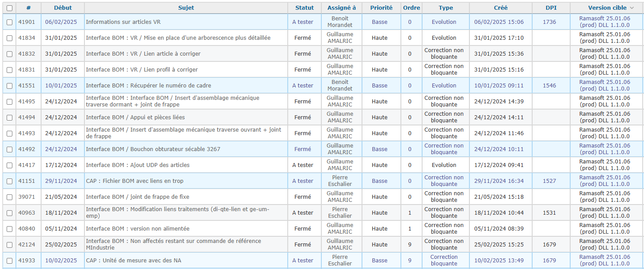
Task: Open 'Informations sur articles VR' issue
Action: coord(123,22)
